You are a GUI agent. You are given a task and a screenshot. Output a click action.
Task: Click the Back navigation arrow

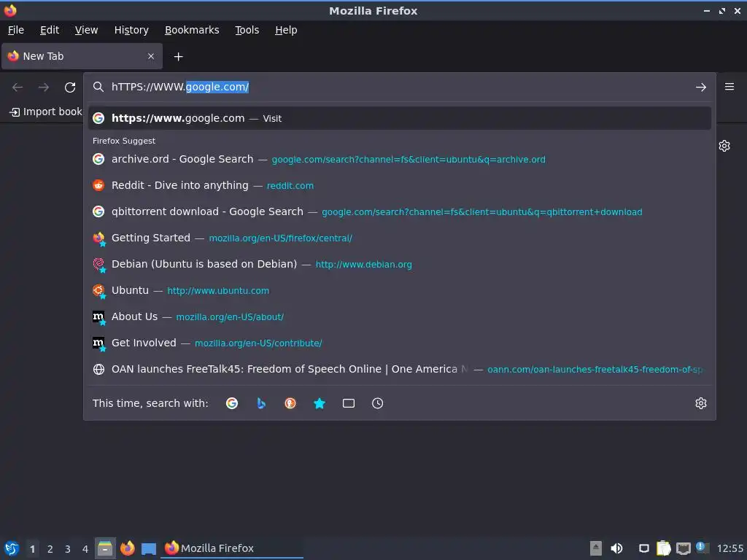[18, 87]
